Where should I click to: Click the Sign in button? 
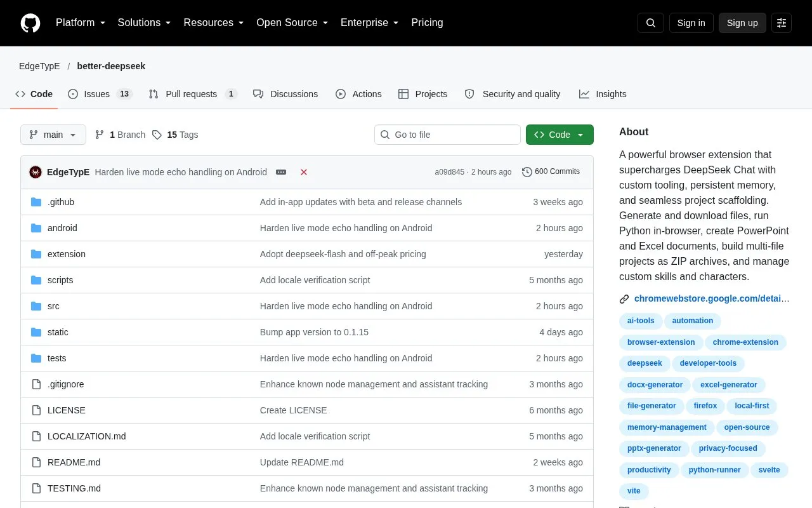coord(691,23)
